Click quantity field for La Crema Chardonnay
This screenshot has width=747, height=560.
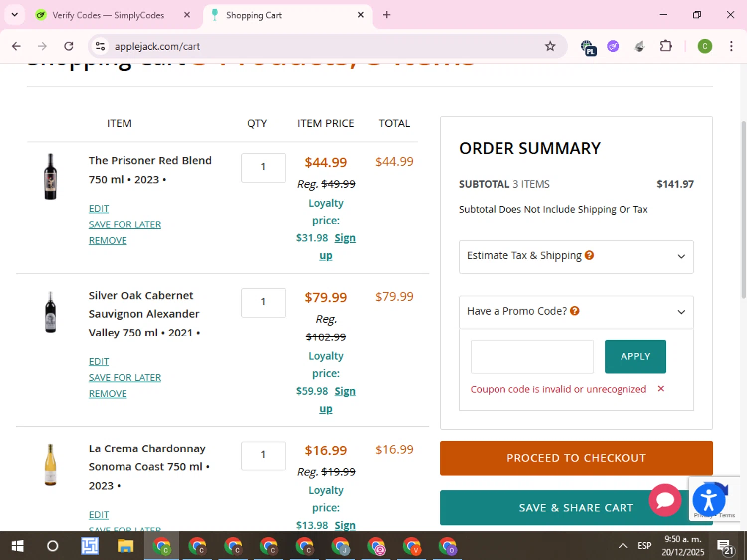263,455
